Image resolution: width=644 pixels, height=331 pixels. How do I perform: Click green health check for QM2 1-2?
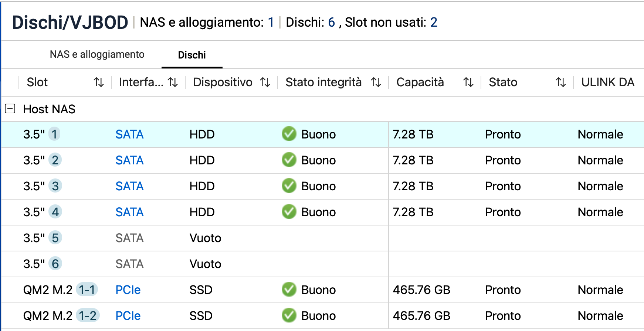[289, 315]
